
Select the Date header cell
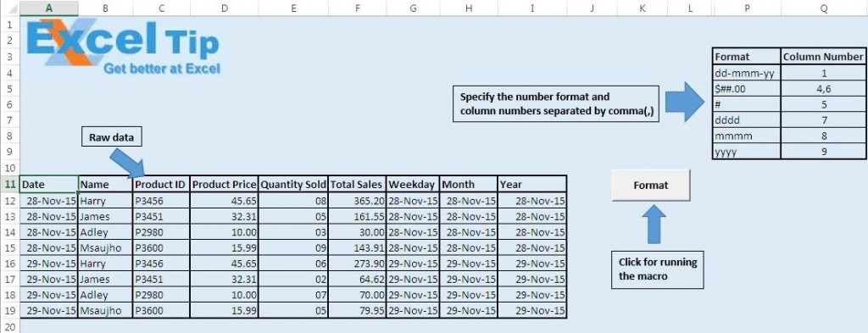(x=48, y=184)
